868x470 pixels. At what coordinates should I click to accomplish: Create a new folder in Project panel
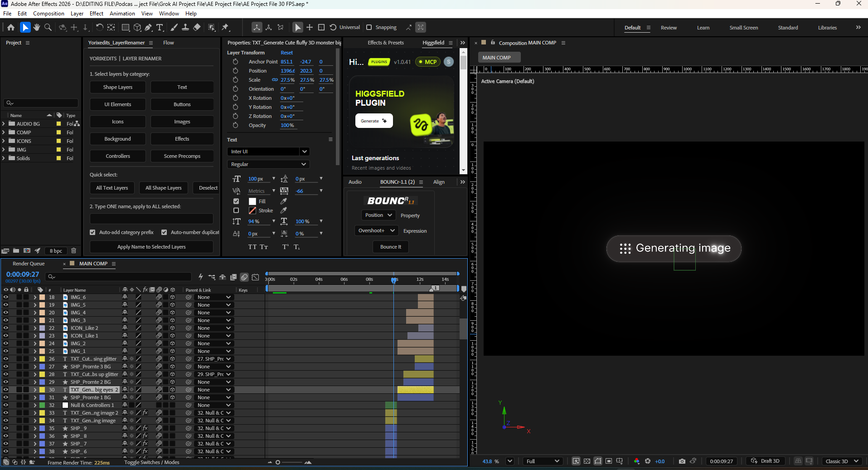16,250
